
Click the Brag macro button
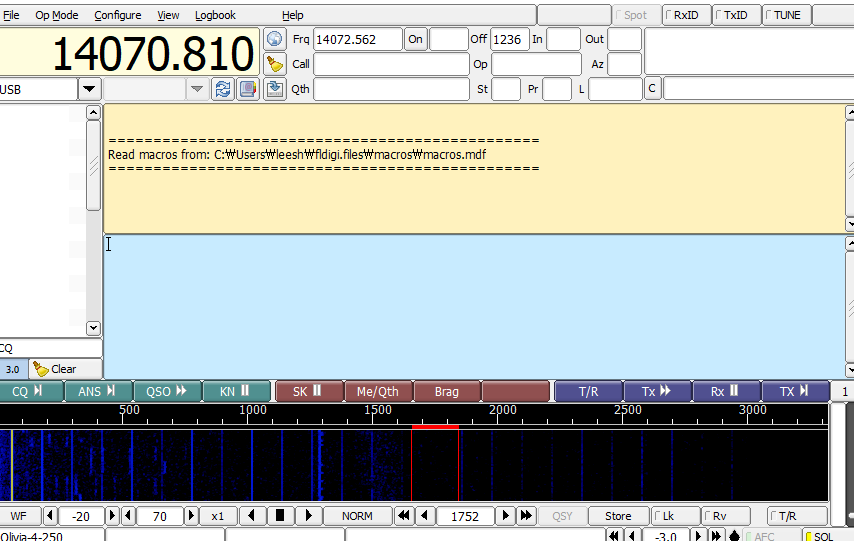pyautogui.click(x=447, y=391)
